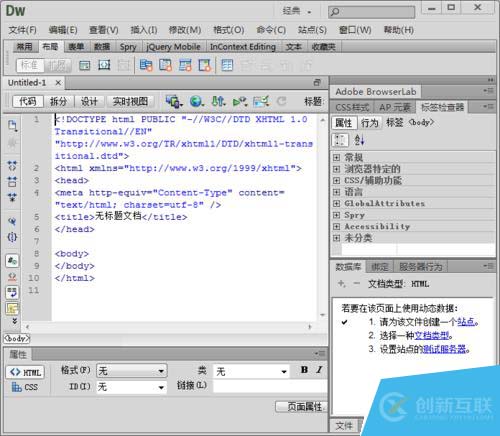Click the 站点 link in database panel
This screenshot has height=436, width=500.
(x=466, y=322)
